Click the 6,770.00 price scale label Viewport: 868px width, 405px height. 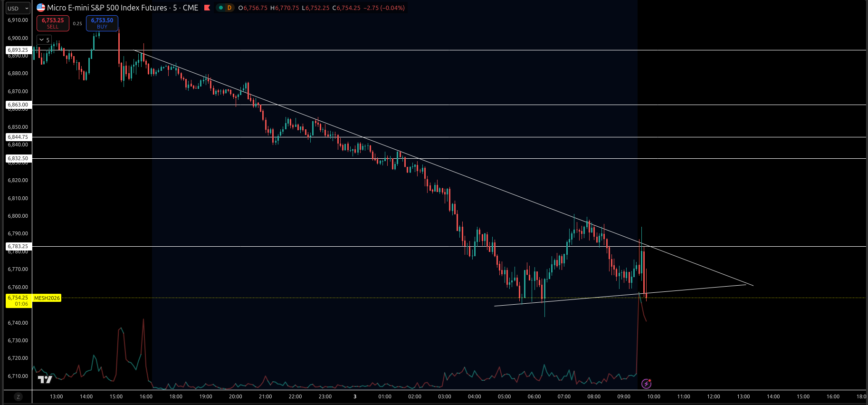[18, 269]
